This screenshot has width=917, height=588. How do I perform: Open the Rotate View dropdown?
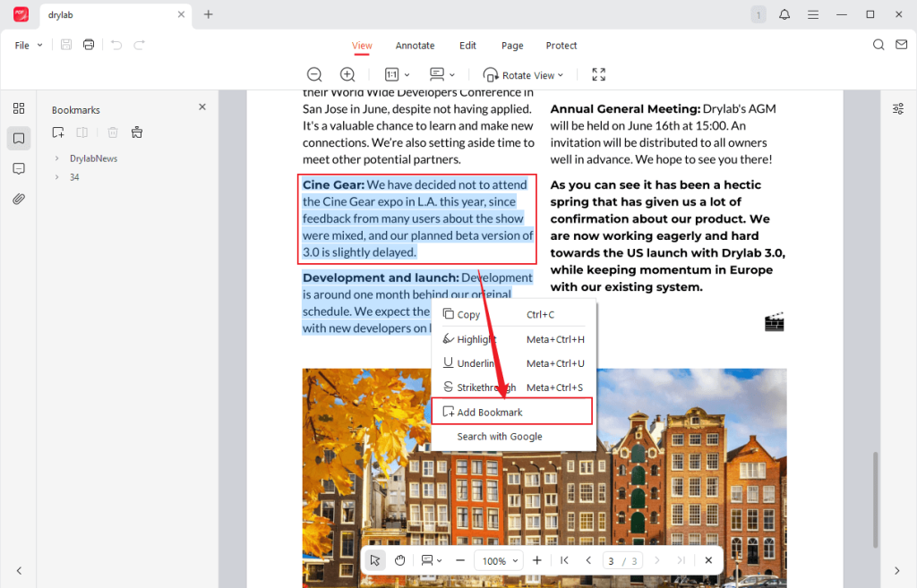click(x=523, y=74)
